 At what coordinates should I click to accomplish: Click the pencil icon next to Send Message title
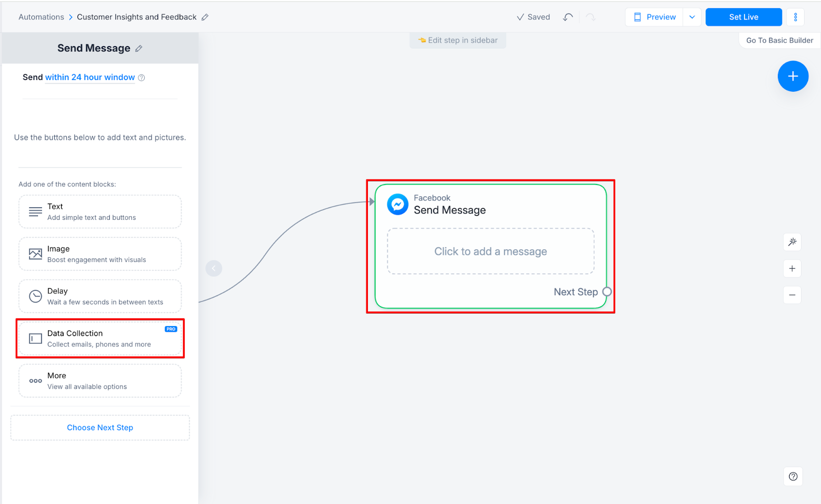click(139, 49)
